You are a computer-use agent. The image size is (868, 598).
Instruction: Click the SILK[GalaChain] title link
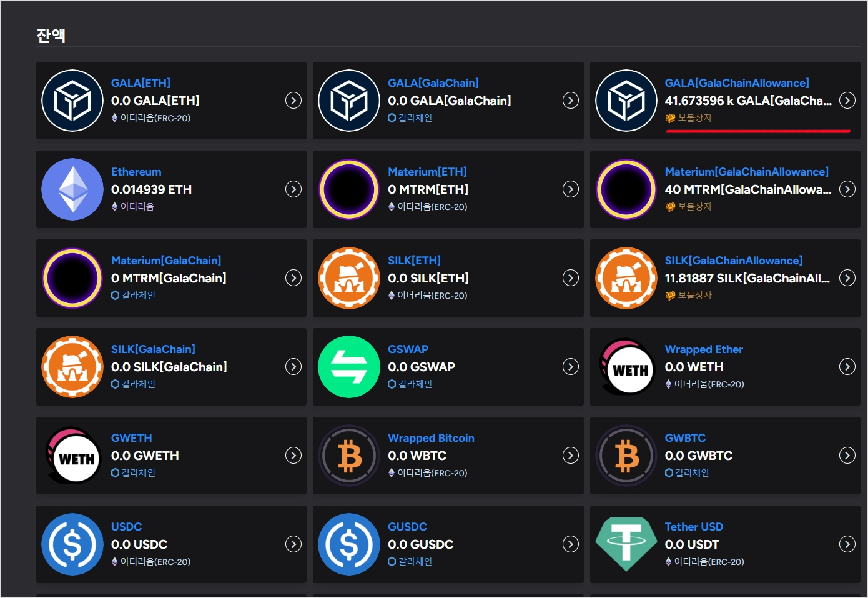point(153,349)
